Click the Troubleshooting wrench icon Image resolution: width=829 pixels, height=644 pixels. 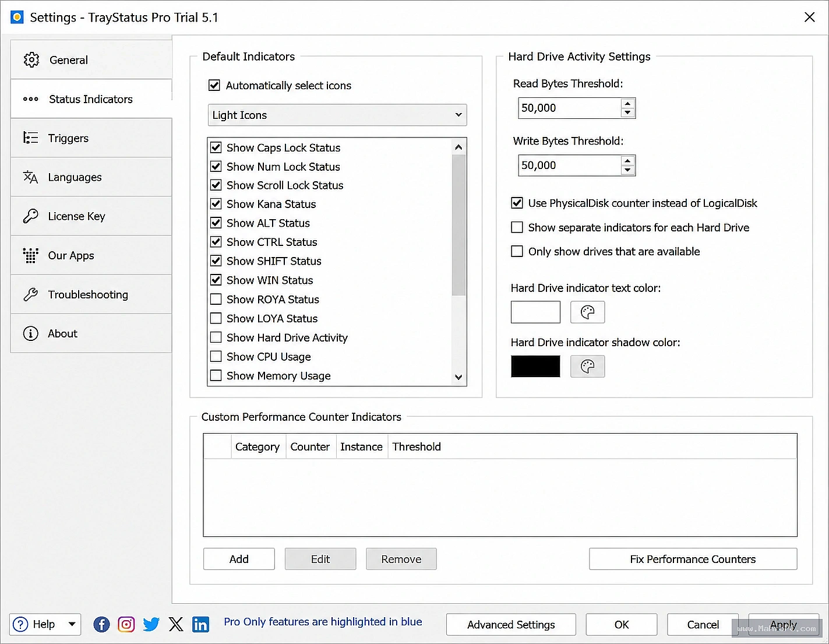tap(30, 294)
